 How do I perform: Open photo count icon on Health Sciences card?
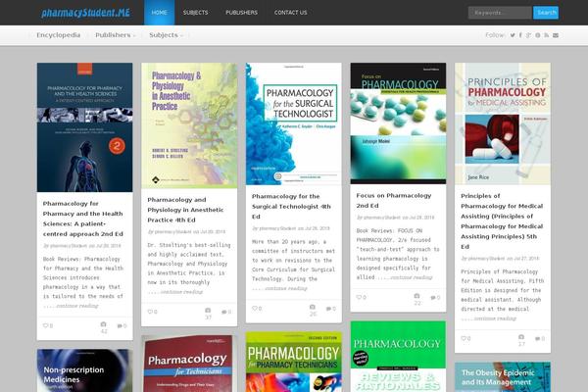[x=104, y=324]
